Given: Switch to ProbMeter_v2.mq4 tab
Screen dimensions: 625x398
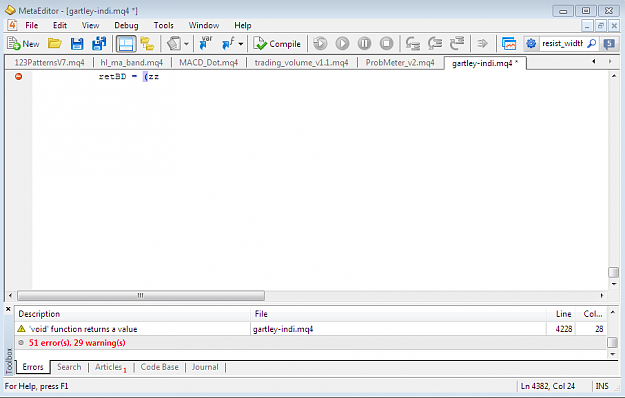Looking at the screenshot, I should pos(400,63).
